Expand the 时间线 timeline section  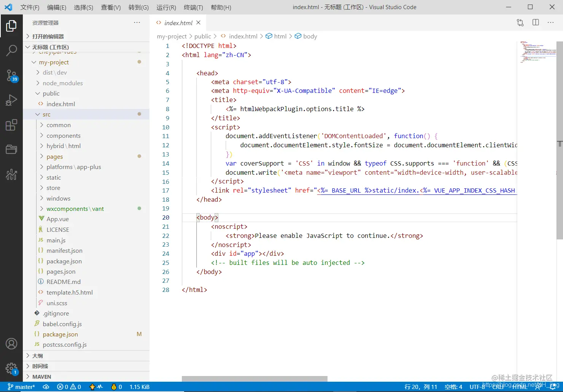(86, 366)
